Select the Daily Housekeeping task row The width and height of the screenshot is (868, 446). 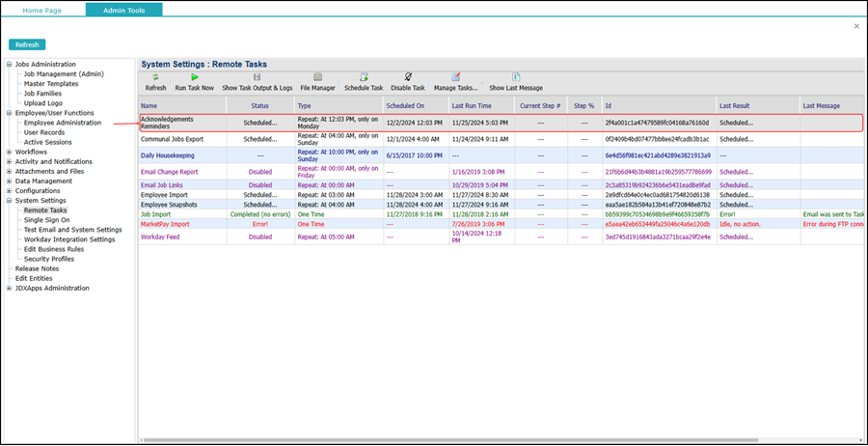[169, 155]
